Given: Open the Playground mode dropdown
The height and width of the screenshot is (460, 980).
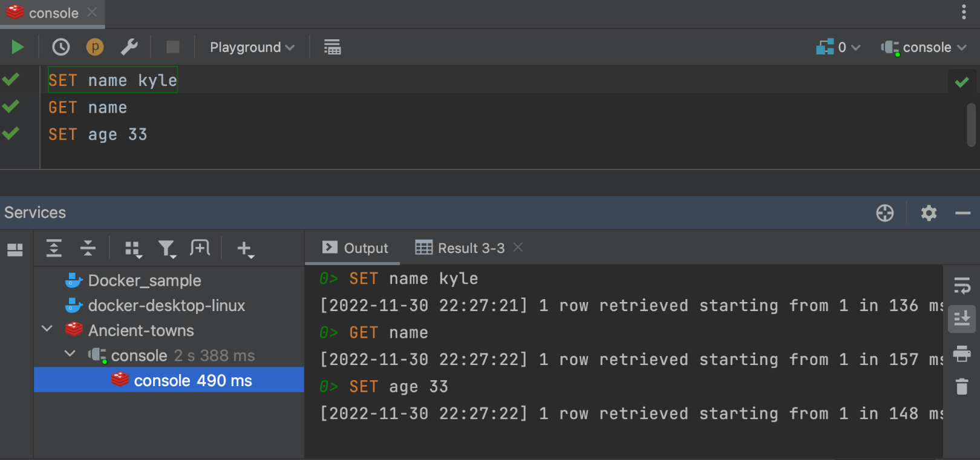Looking at the screenshot, I should pyautogui.click(x=252, y=47).
